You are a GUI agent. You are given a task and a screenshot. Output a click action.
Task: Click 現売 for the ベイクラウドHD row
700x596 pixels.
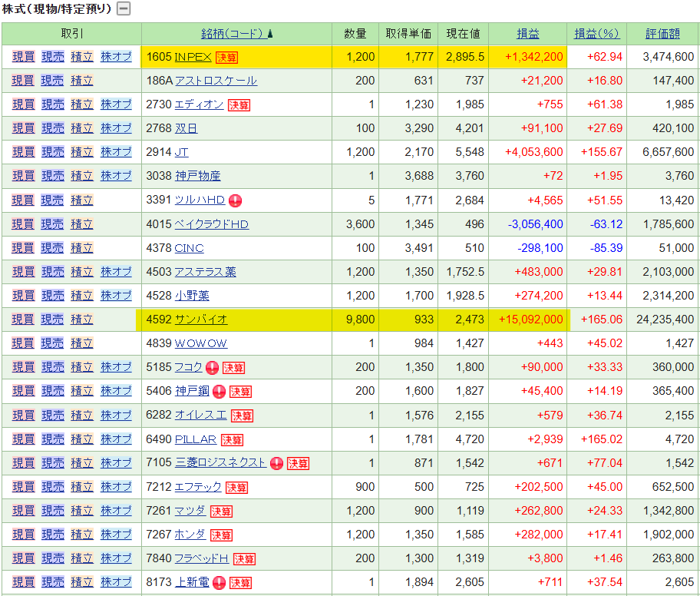(52, 224)
